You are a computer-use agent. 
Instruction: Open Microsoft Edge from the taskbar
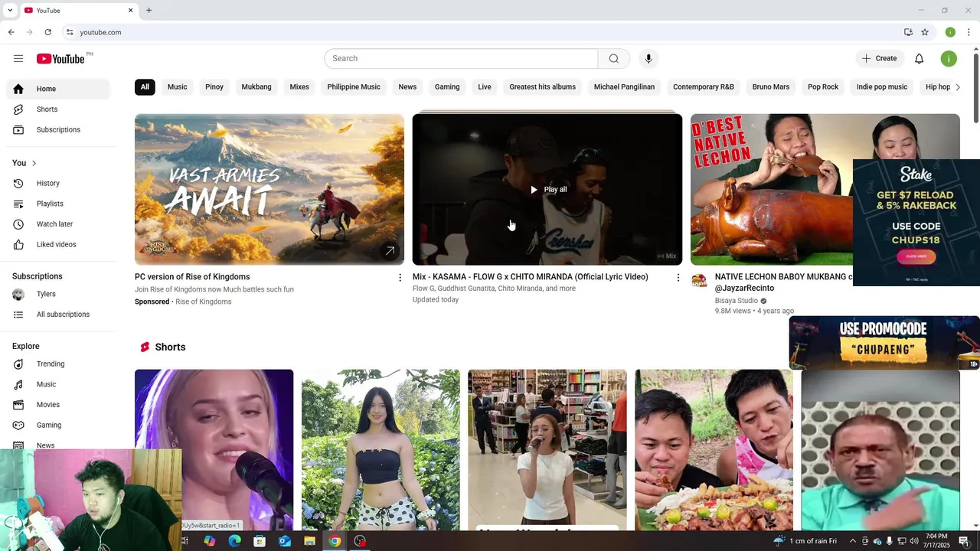click(x=234, y=541)
